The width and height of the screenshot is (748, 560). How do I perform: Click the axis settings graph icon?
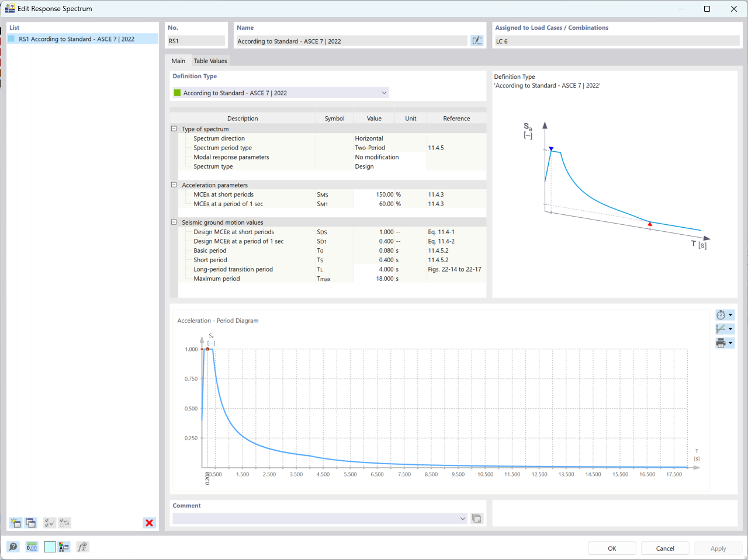[721, 329]
